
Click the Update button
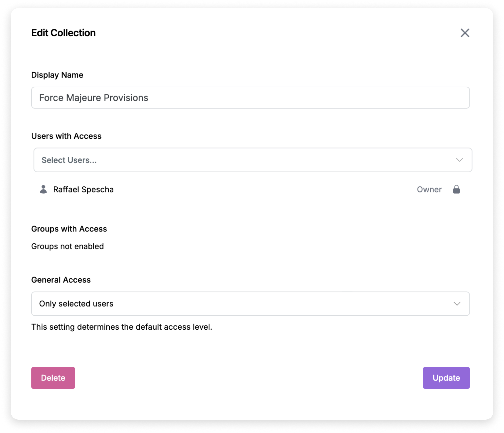446,378
